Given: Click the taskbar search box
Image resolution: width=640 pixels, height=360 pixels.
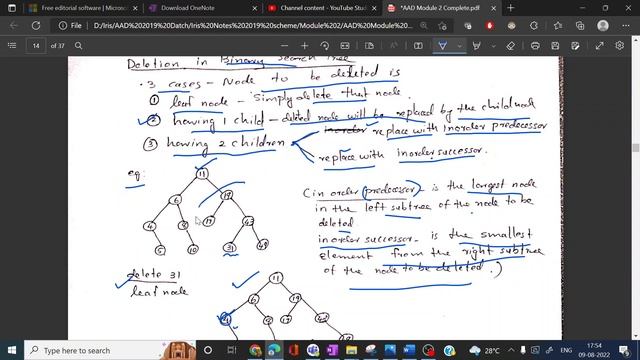Looking at the screenshot, I should tap(110, 350).
